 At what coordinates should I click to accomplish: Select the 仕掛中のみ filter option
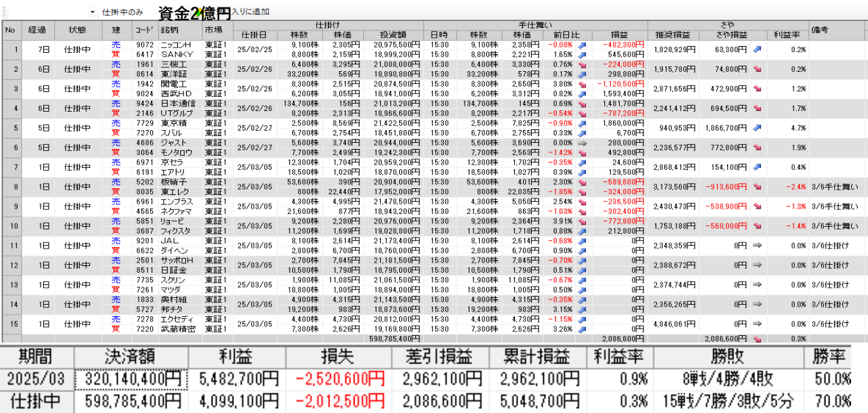122,12
